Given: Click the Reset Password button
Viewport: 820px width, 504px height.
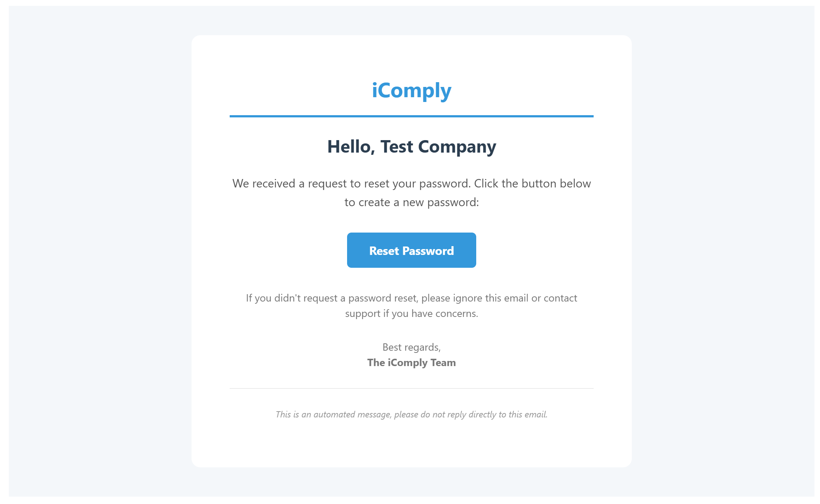Looking at the screenshot, I should click(x=411, y=250).
